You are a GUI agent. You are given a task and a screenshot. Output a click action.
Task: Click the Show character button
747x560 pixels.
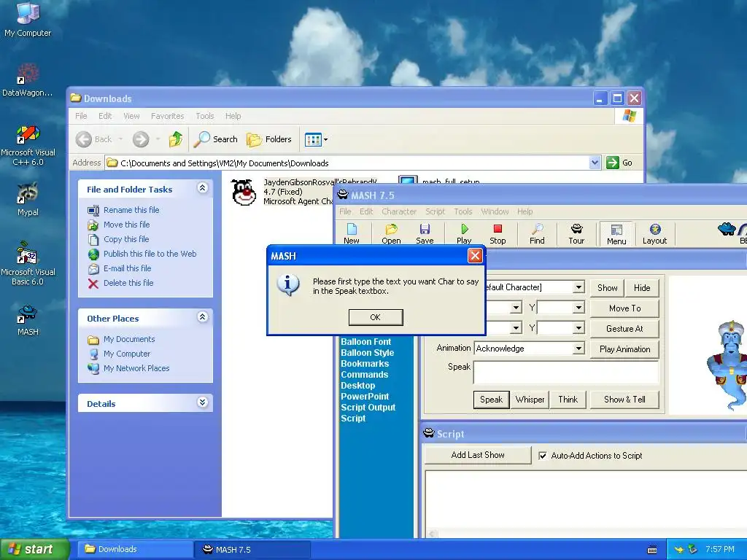click(x=608, y=287)
